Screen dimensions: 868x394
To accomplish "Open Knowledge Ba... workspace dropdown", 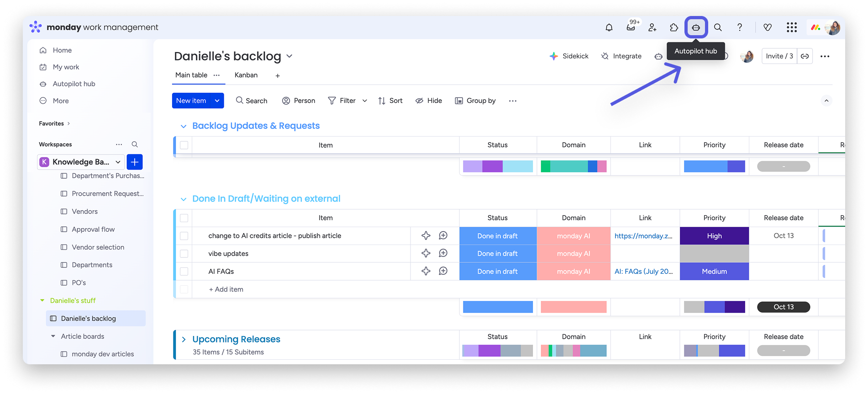I will (x=81, y=162).
